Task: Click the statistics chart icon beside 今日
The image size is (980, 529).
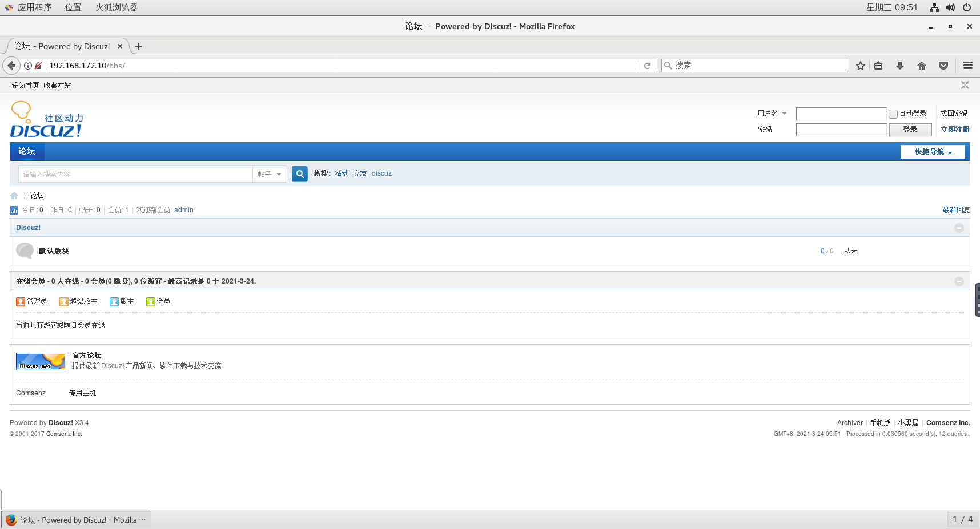Action: click(x=14, y=210)
